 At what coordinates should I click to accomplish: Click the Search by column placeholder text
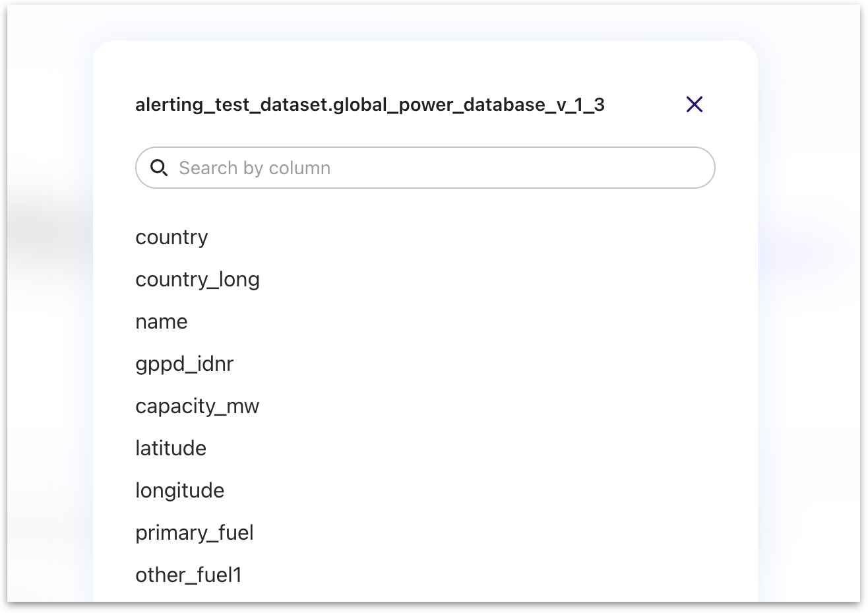pyautogui.click(x=254, y=168)
